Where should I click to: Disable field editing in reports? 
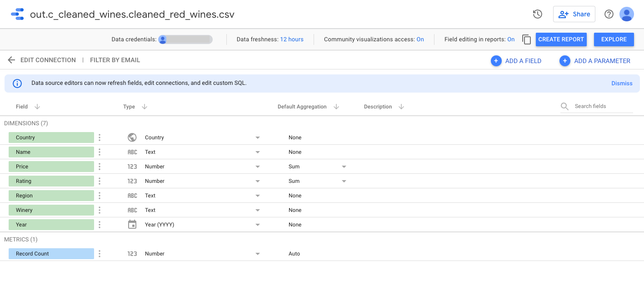click(x=511, y=39)
